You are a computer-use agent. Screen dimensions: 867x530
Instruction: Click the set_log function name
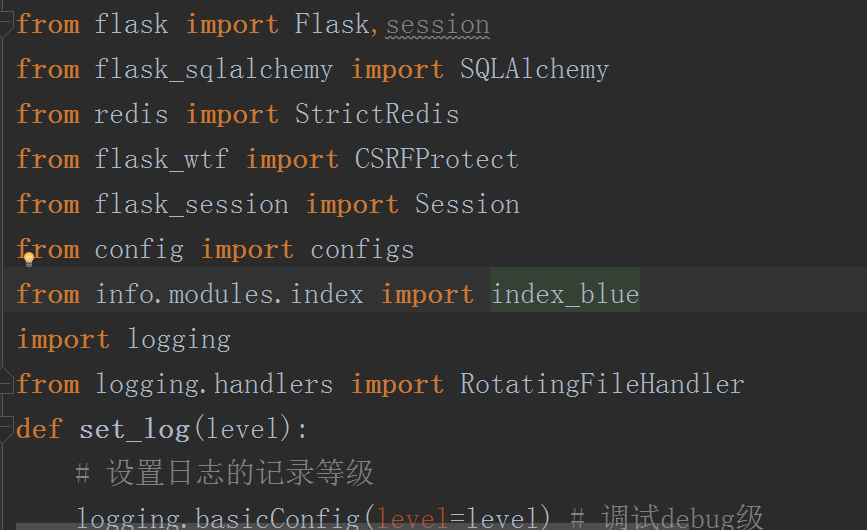[134, 429]
